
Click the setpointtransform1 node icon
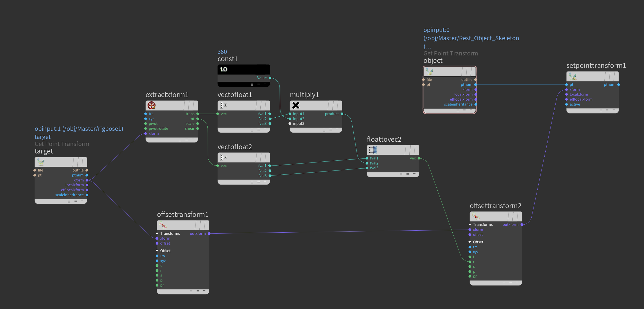point(572,76)
